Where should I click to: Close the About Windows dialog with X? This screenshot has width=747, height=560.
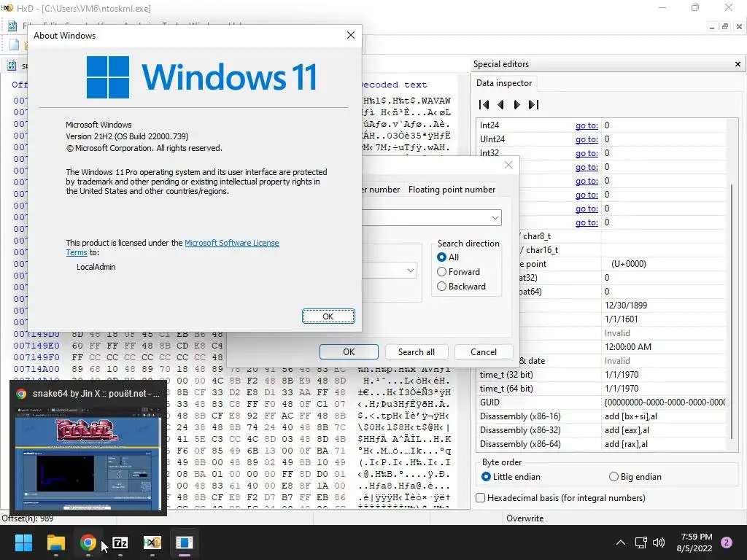(351, 35)
